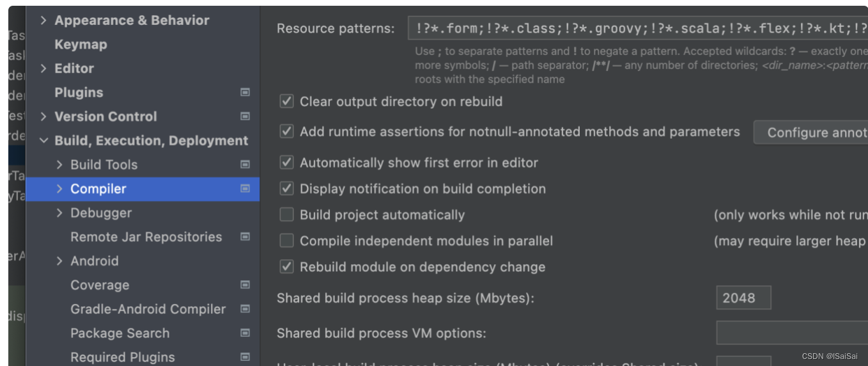The image size is (868, 366).
Task: Click project-level icon beside Build Tools
Action: click(x=245, y=164)
